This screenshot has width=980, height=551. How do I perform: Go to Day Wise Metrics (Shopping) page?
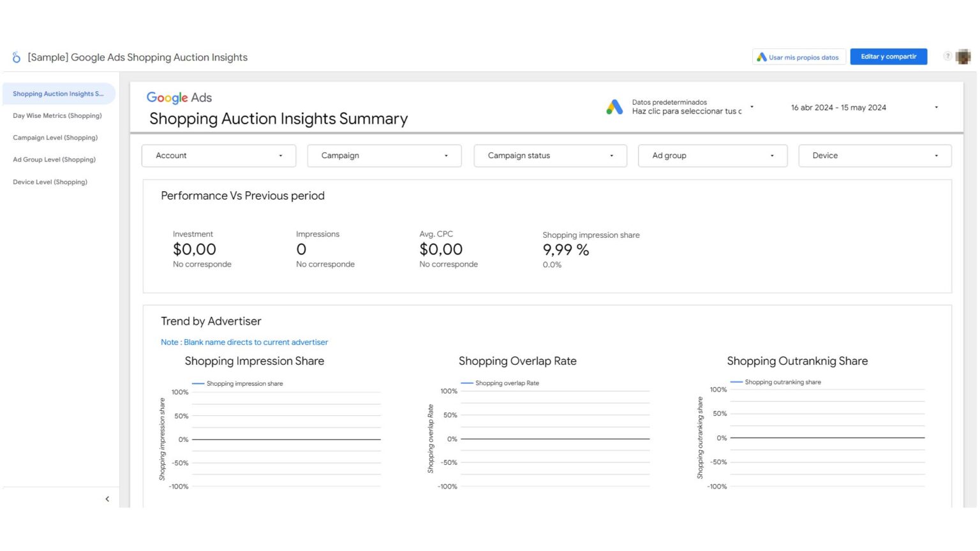click(57, 116)
